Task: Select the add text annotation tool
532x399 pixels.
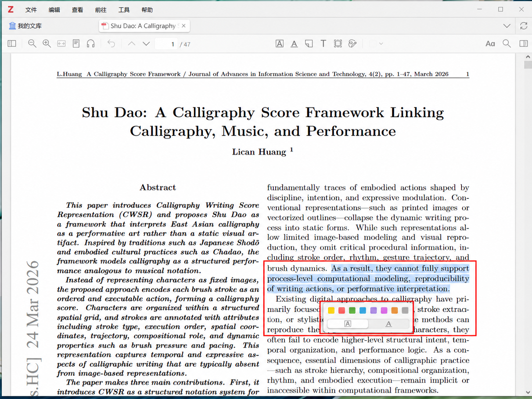Action: tap(323, 44)
